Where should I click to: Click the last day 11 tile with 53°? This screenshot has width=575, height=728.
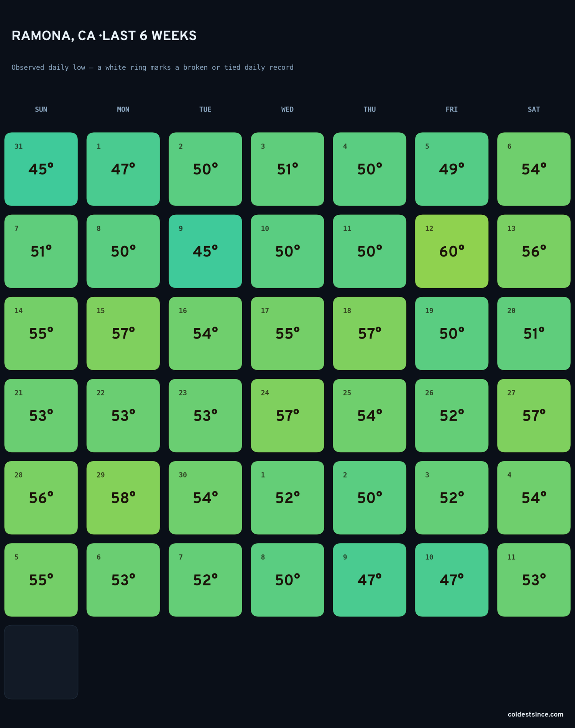[x=534, y=580]
